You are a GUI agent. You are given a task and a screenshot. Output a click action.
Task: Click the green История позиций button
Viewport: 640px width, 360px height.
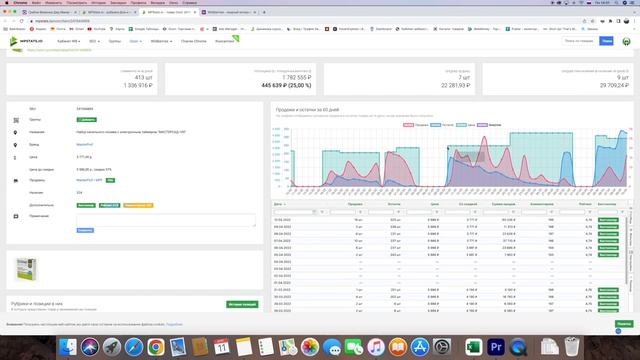[242, 304]
